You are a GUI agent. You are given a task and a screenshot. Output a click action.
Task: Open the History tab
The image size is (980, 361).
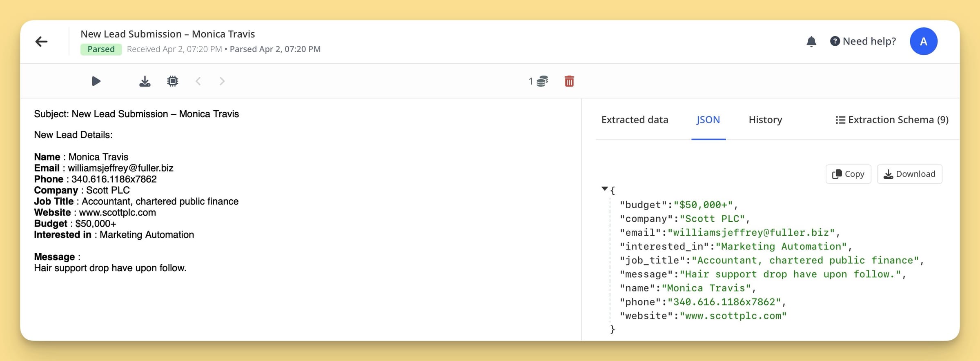(x=765, y=120)
